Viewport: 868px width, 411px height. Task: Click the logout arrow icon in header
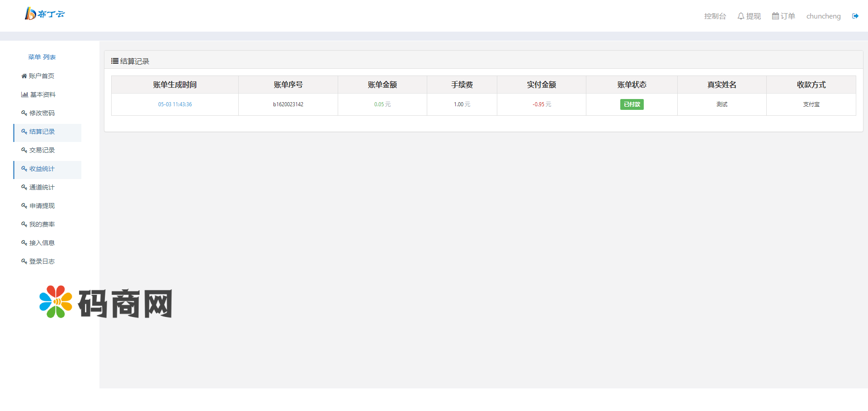click(855, 16)
